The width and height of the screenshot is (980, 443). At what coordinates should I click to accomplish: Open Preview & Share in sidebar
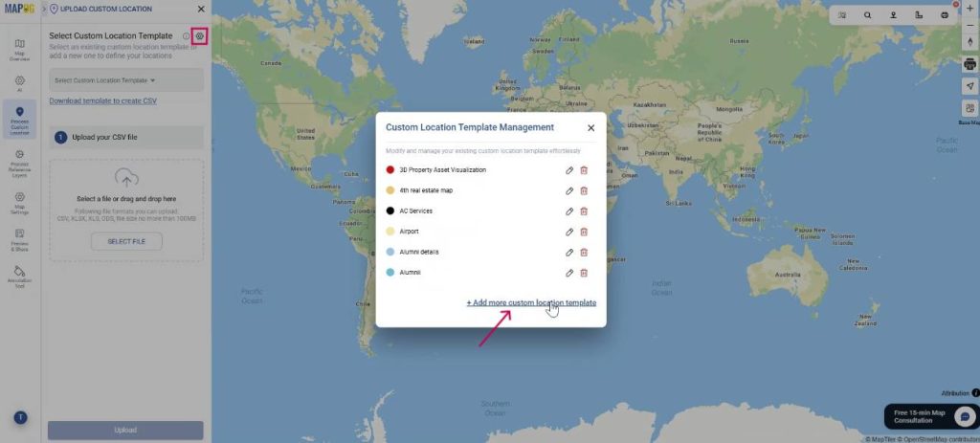[x=19, y=240]
